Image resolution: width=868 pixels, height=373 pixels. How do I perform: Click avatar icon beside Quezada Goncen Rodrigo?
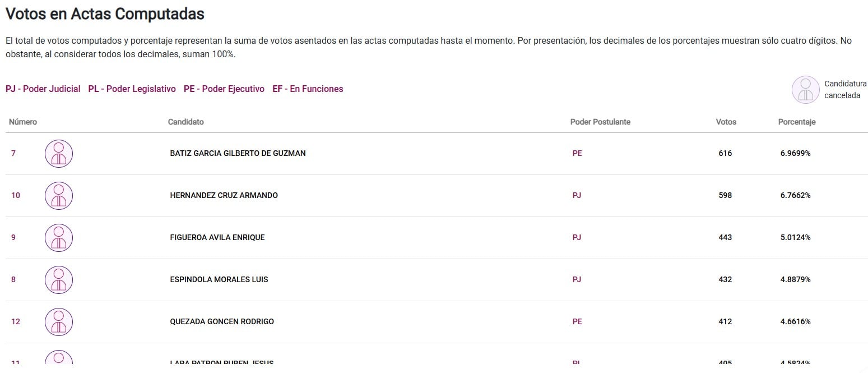click(59, 322)
